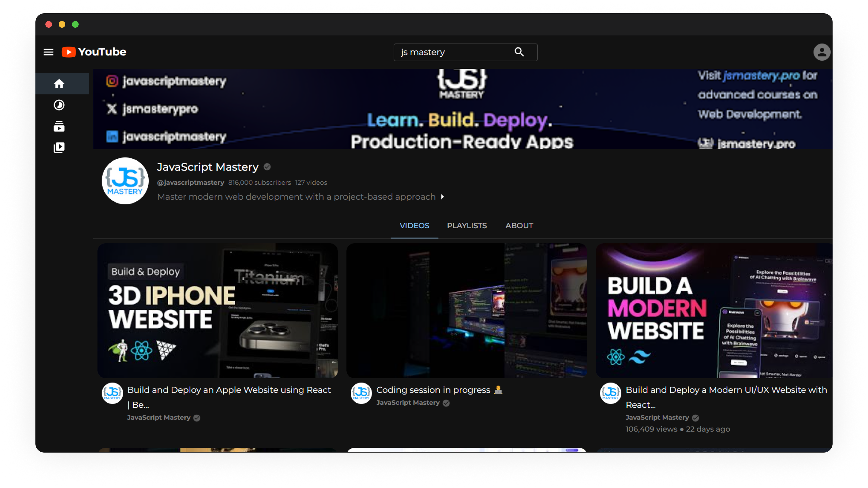Click the green maximize window button
The height and width of the screenshot is (488, 868).
76,24
